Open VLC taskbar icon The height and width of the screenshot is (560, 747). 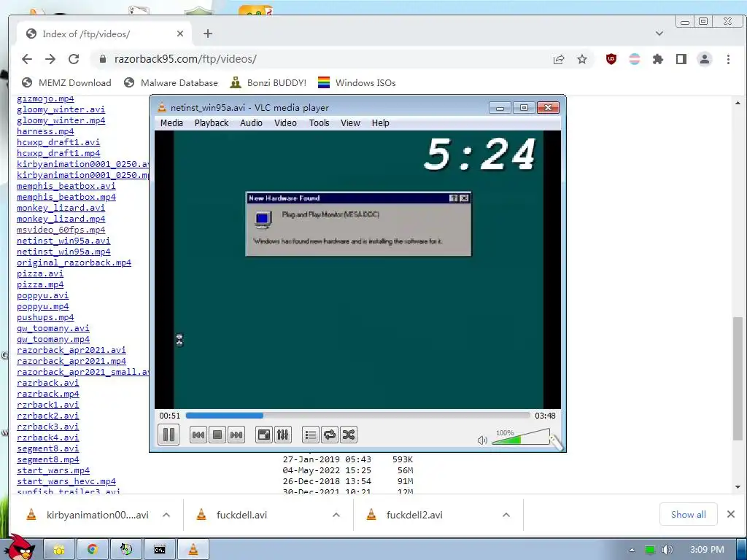pyautogui.click(x=193, y=550)
